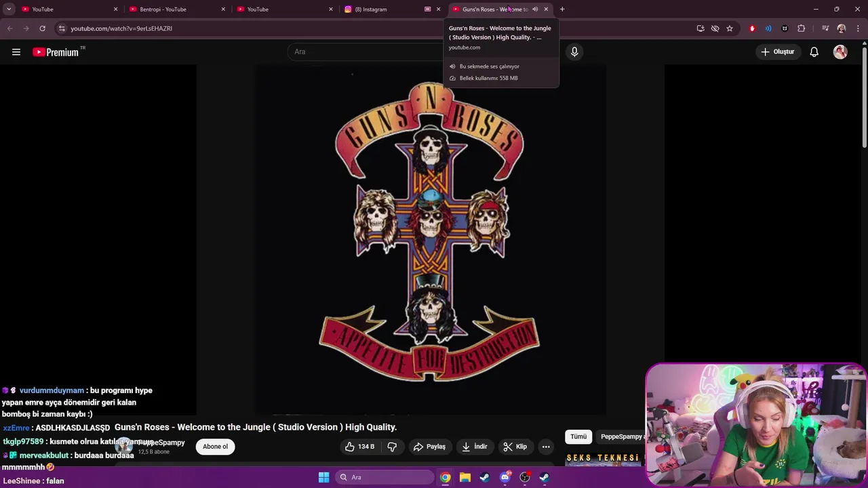The width and height of the screenshot is (868, 488).
Task: Open File Explorer from the taskbar
Action: (465, 477)
